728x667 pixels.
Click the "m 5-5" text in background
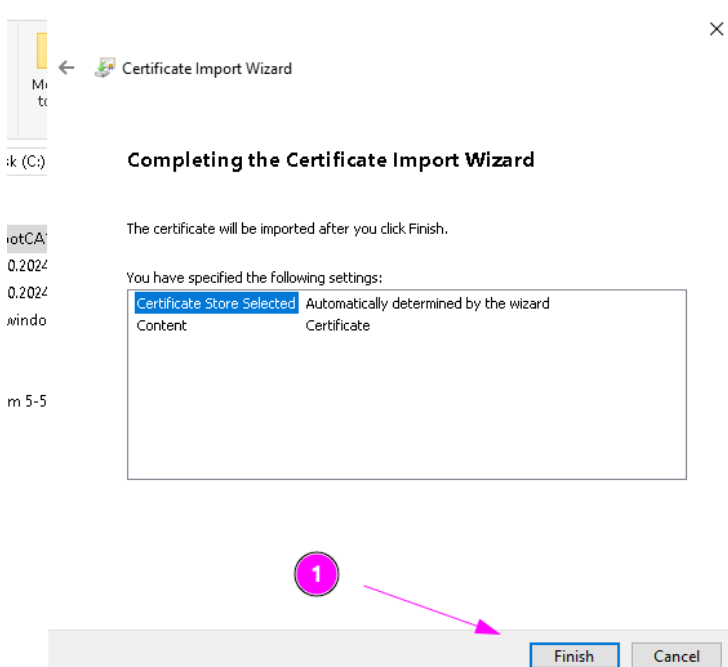[x=27, y=401]
